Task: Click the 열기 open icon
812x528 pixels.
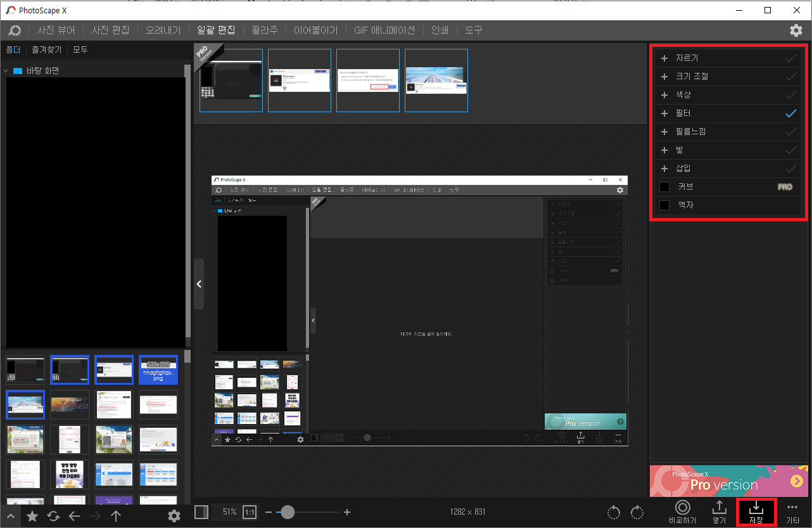Action: 720,507
